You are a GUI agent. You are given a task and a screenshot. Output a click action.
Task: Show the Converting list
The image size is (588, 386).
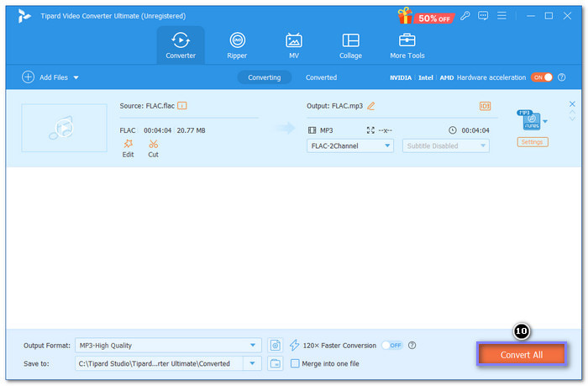(264, 77)
